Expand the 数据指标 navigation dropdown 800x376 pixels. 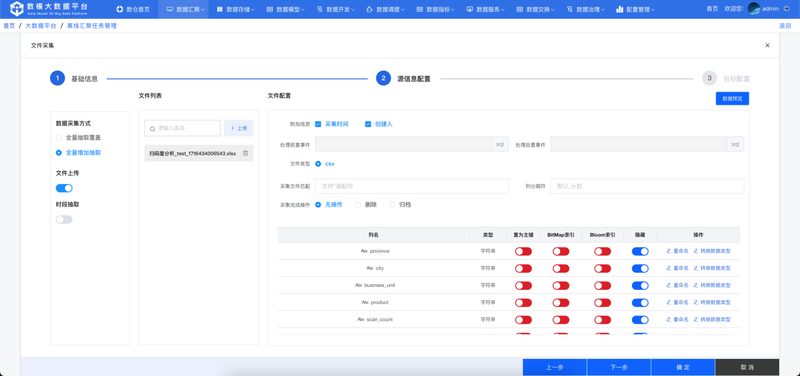pos(436,9)
